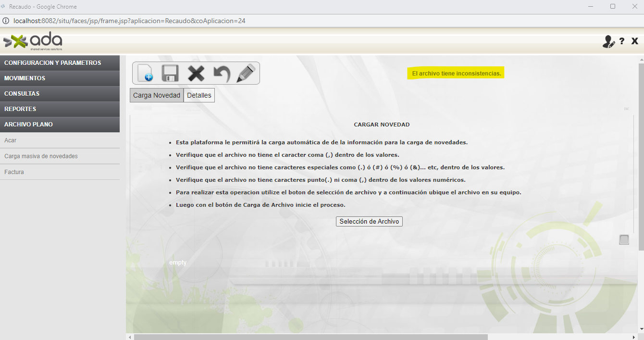Open the Detalles tab
Viewport: 644px width, 340px height.
tap(199, 95)
